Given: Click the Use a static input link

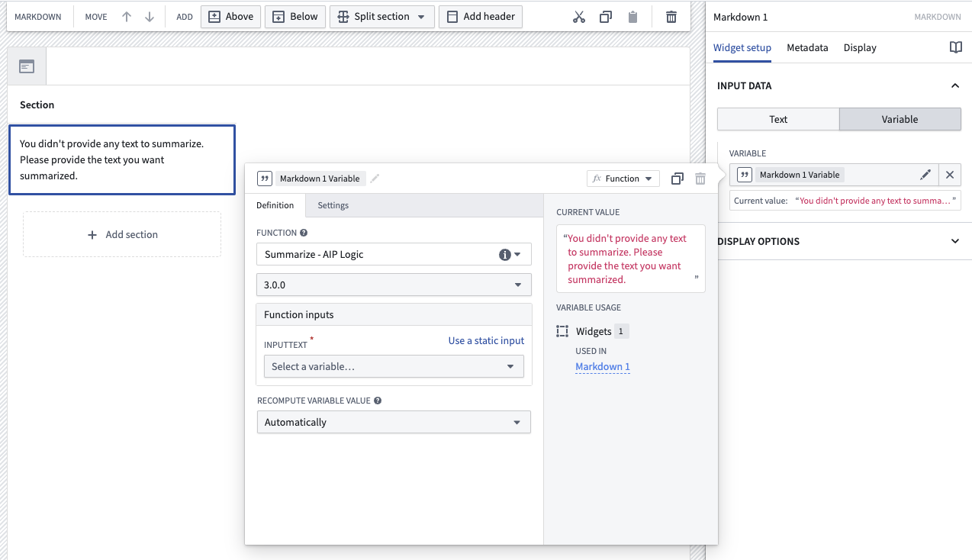Looking at the screenshot, I should [486, 340].
